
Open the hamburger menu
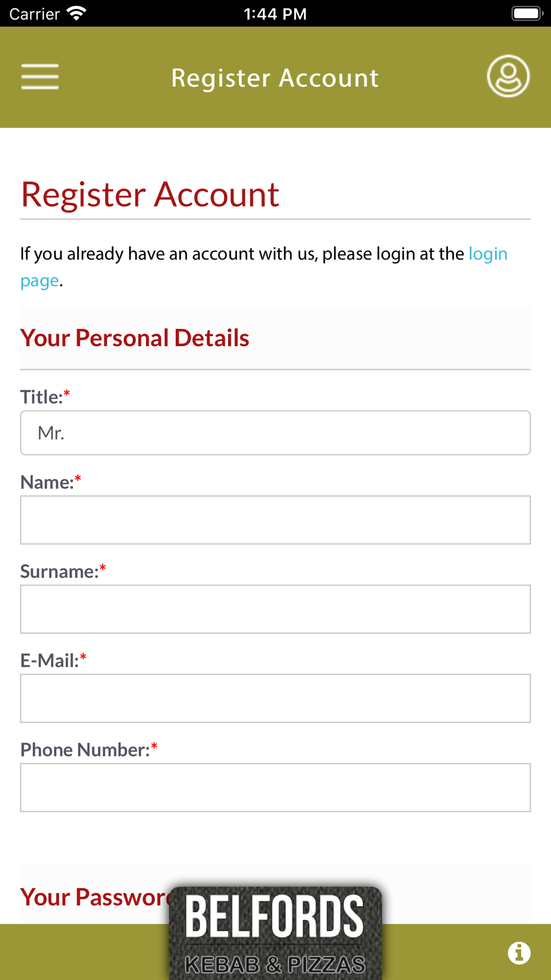[40, 76]
